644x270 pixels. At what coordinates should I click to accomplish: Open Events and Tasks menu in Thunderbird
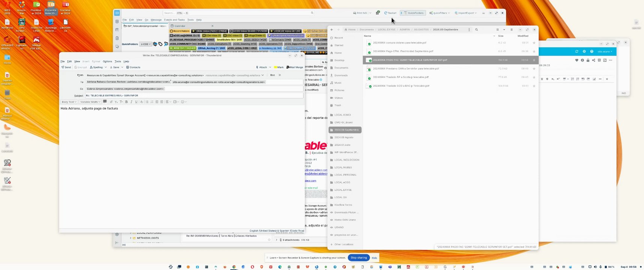coord(174,20)
